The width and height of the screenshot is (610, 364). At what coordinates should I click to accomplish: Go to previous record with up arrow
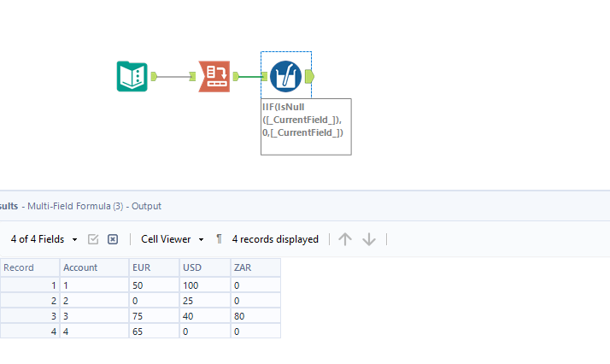click(345, 239)
